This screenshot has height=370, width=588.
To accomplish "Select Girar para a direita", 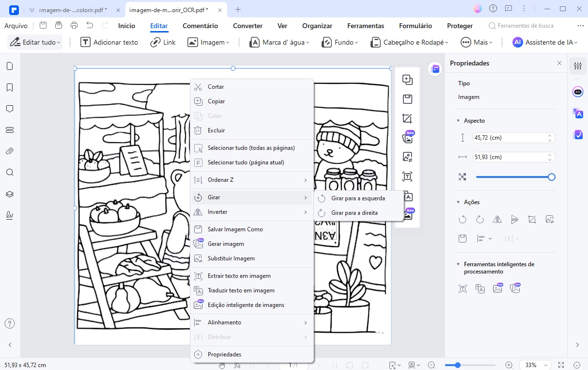I will (358, 213).
